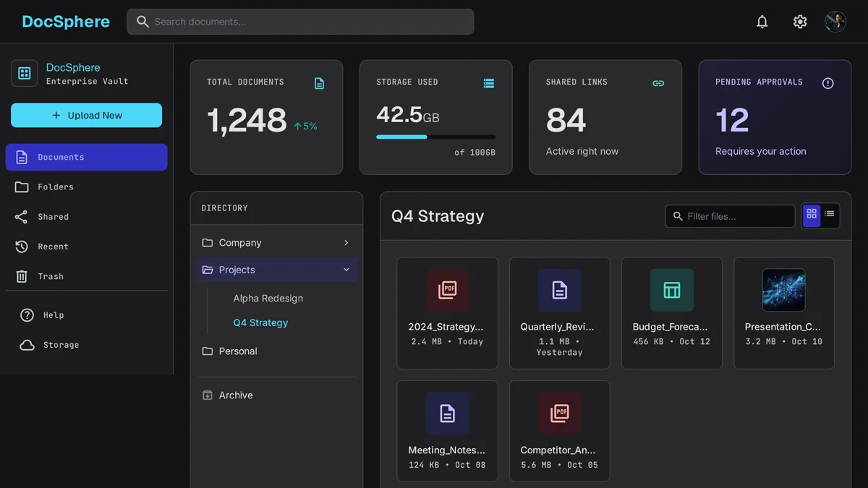Click the Storage Used stack icon

[489, 83]
